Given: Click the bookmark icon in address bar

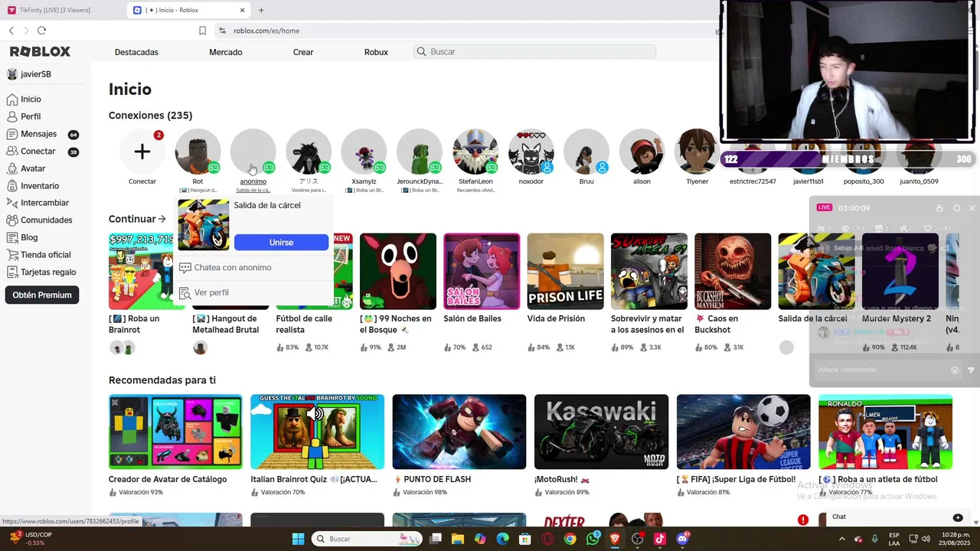Looking at the screenshot, I should tap(202, 31).
